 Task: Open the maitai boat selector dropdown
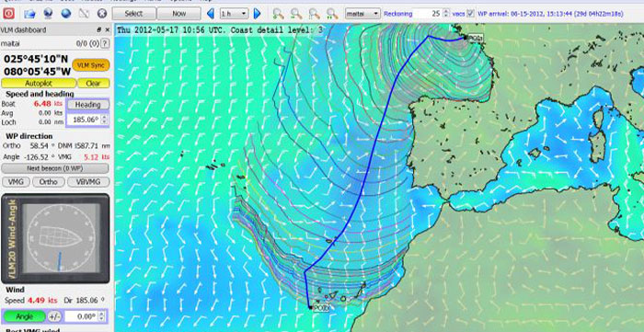tap(362, 14)
